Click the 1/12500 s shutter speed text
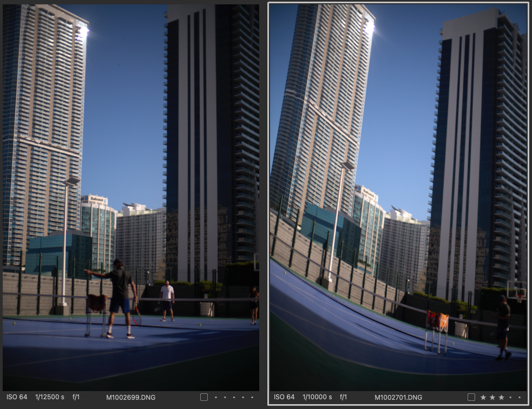The image size is (532, 409). (50, 397)
